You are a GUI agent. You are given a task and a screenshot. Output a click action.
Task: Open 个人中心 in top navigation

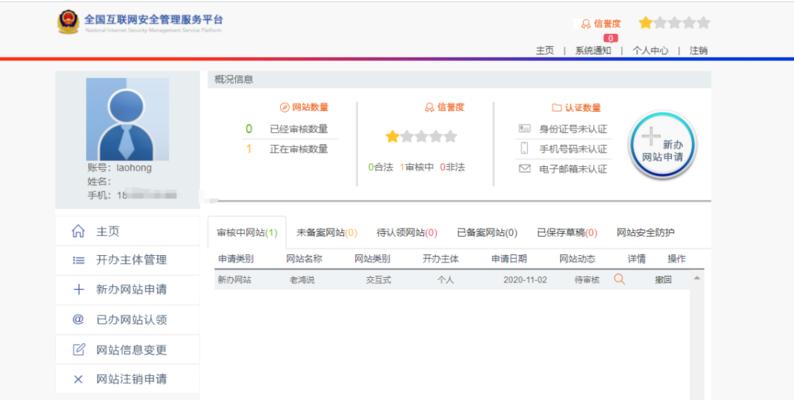tap(650, 51)
